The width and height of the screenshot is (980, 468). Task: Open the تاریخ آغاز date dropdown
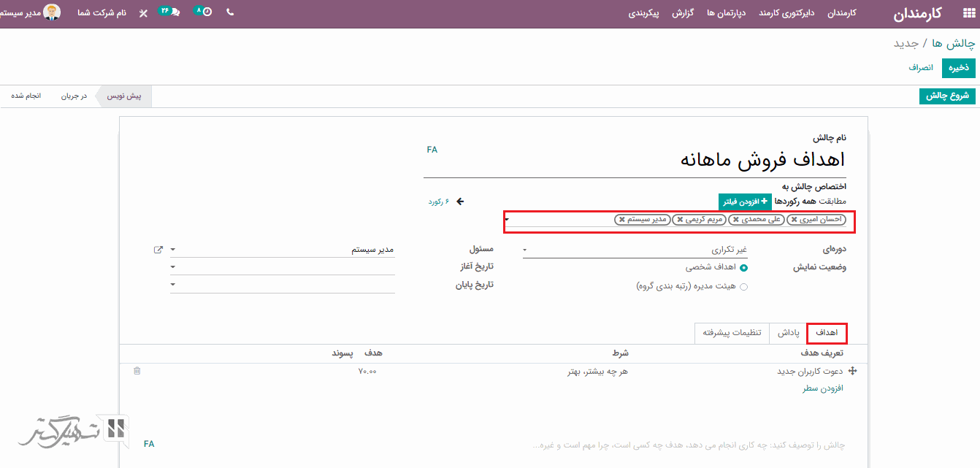pos(283,267)
